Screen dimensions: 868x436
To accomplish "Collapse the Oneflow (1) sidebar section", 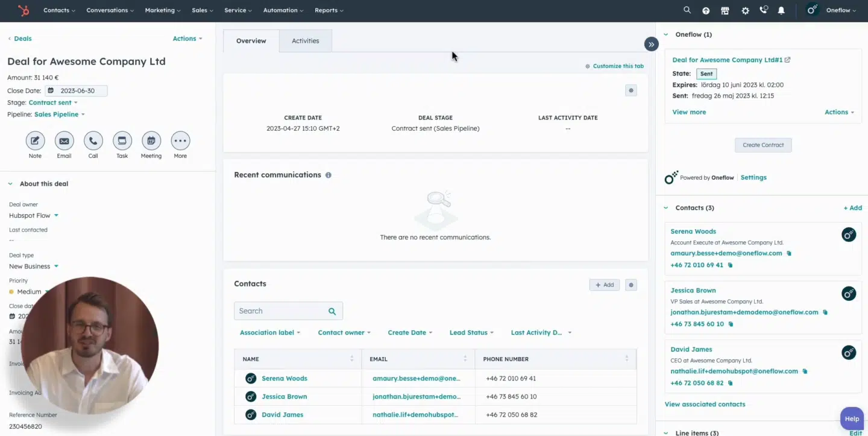I will coord(666,34).
